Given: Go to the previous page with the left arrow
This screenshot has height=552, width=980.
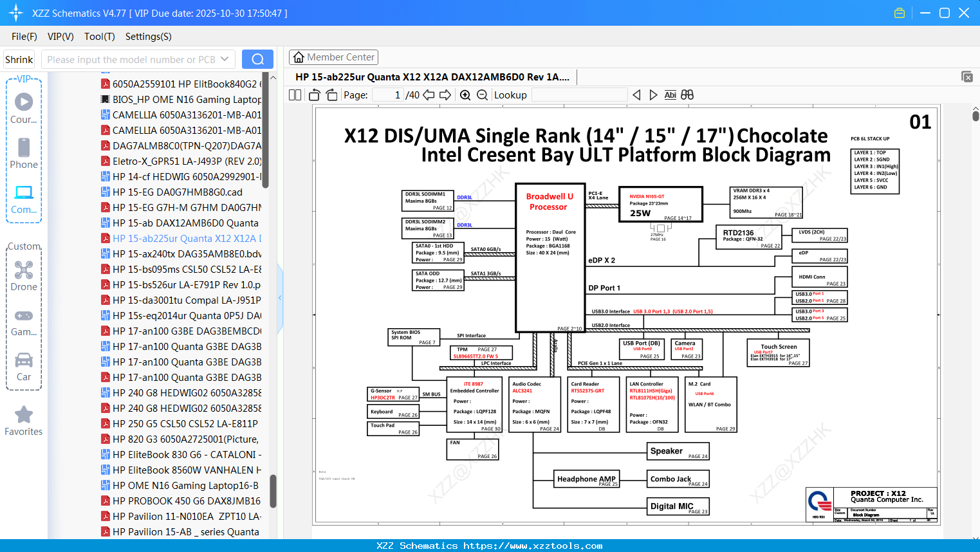Looking at the screenshot, I should coord(429,95).
